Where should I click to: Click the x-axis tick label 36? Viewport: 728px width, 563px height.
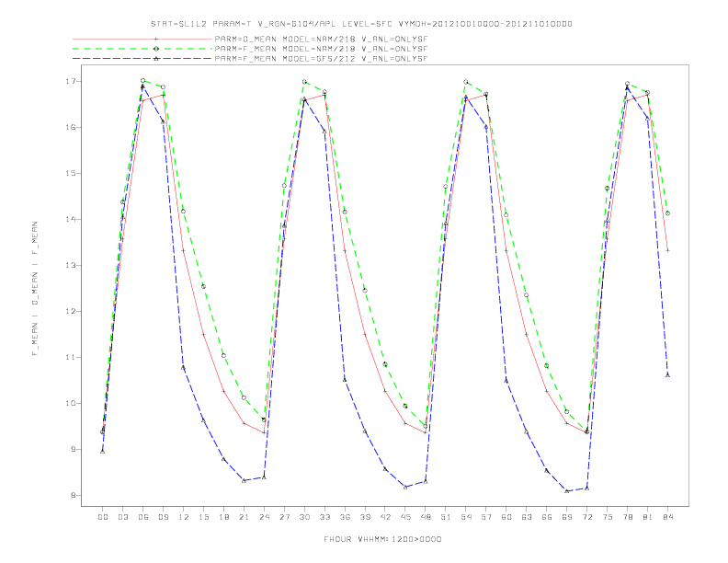(x=345, y=517)
